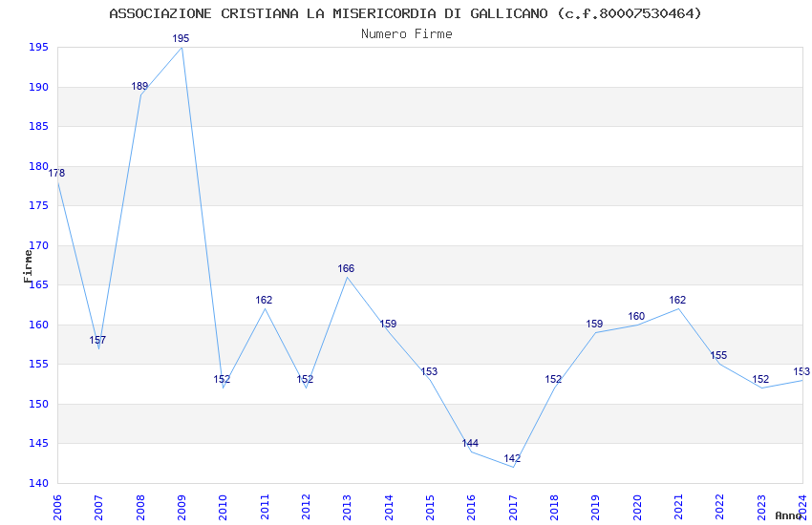Click the 162 label above 2011
The image size is (812, 525).
(x=264, y=300)
